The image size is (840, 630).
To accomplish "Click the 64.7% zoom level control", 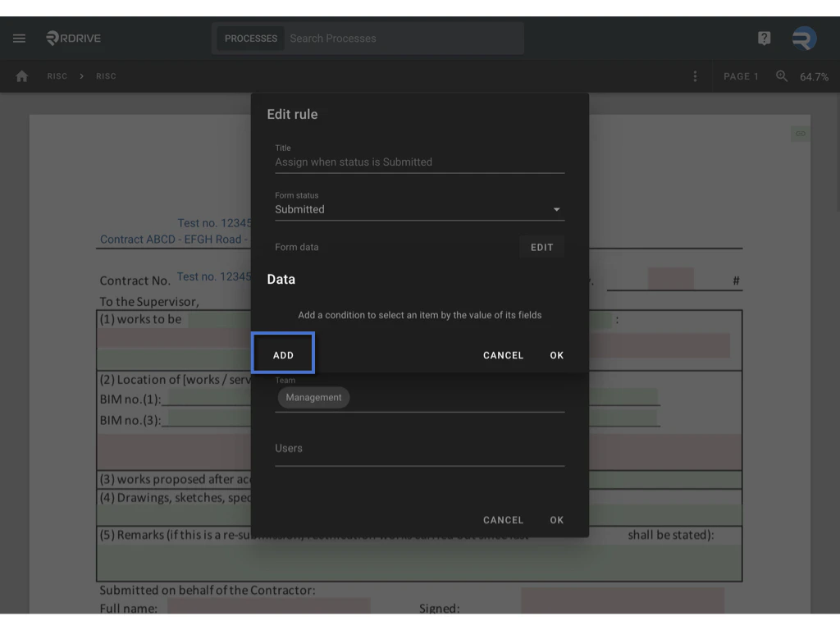I will (x=813, y=75).
